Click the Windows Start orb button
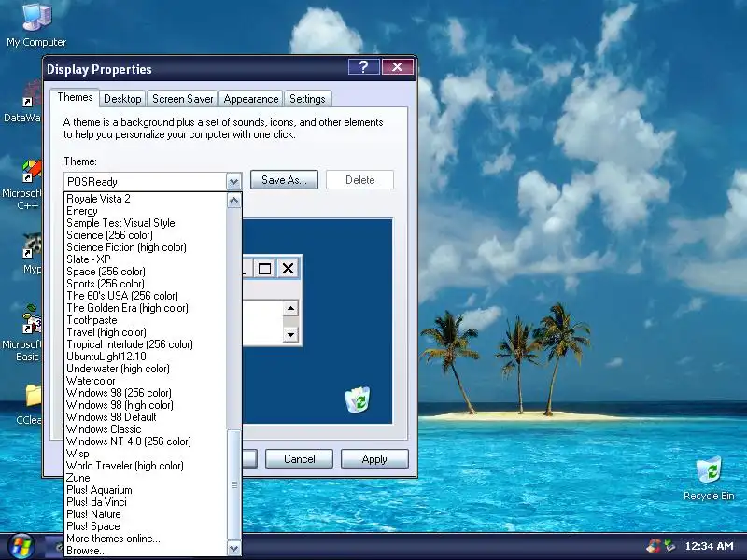 point(21,546)
